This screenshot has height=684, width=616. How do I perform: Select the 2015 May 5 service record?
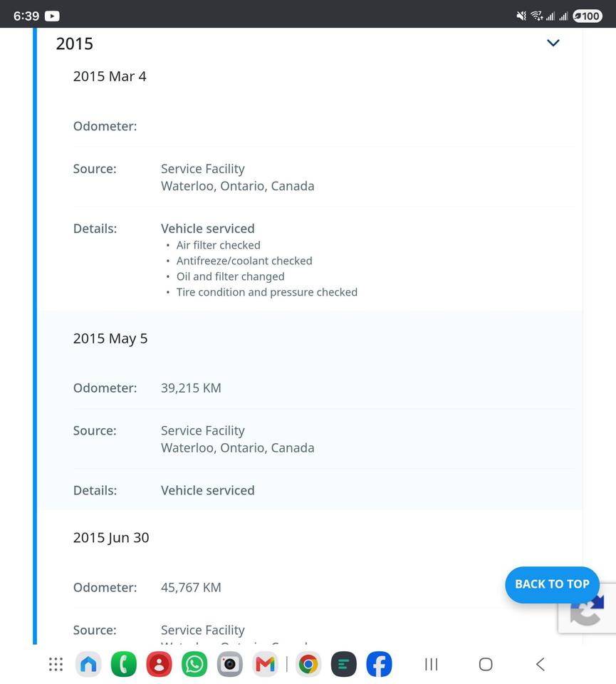click(312, 410)
